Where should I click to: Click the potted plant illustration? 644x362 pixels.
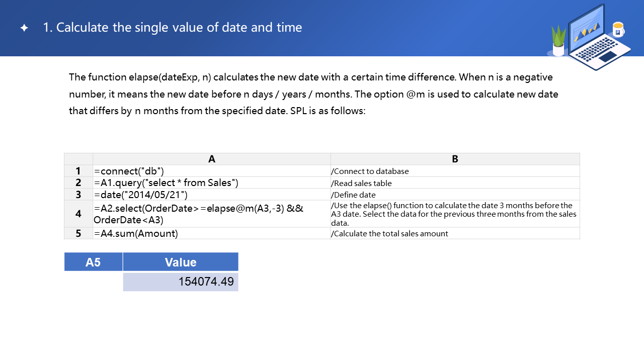558,41
